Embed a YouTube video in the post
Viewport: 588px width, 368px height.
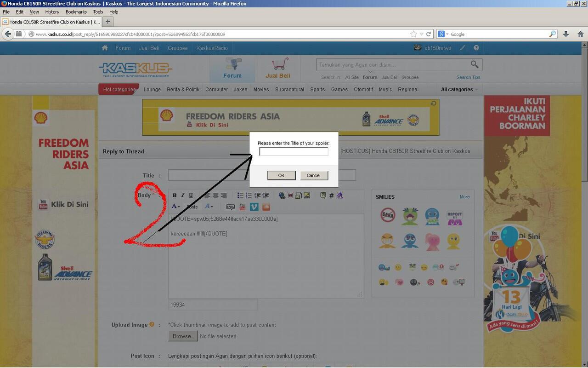tap(243, 207)
